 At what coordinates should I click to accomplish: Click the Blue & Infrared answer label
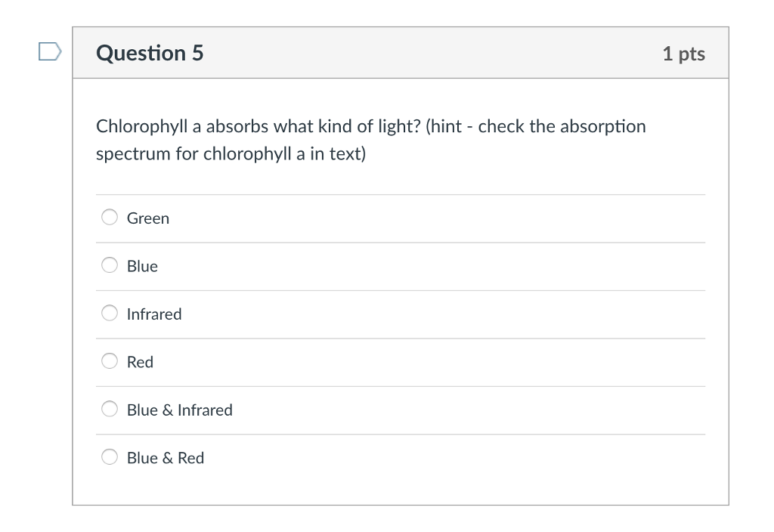(x=179, y=410)
